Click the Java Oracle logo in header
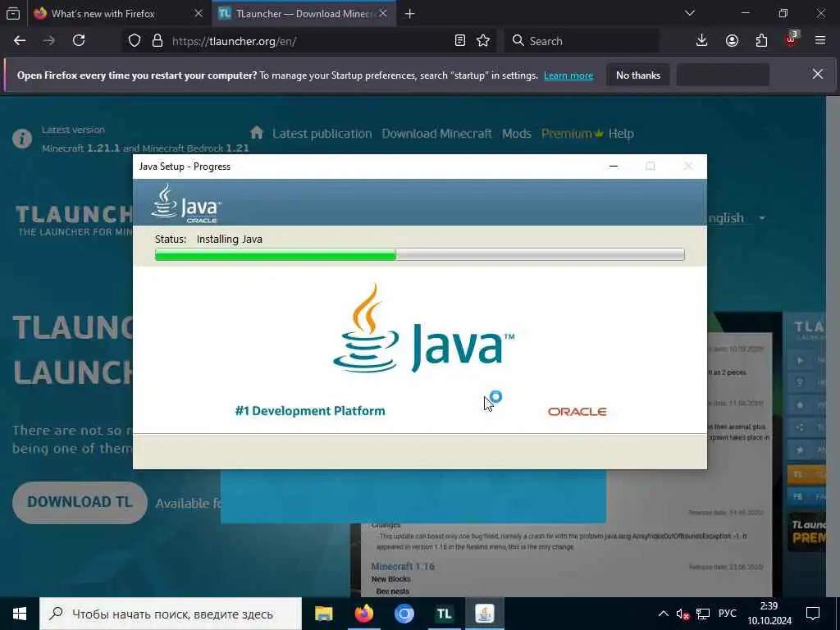This screenshot has height=630, width=840. 186,203
